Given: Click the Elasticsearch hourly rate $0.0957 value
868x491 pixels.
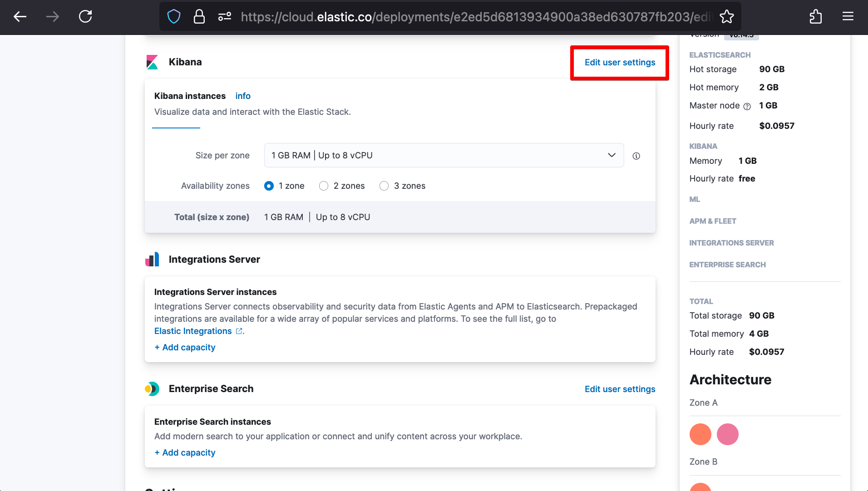Looking at the screenshot, I should tap(777, 126).
